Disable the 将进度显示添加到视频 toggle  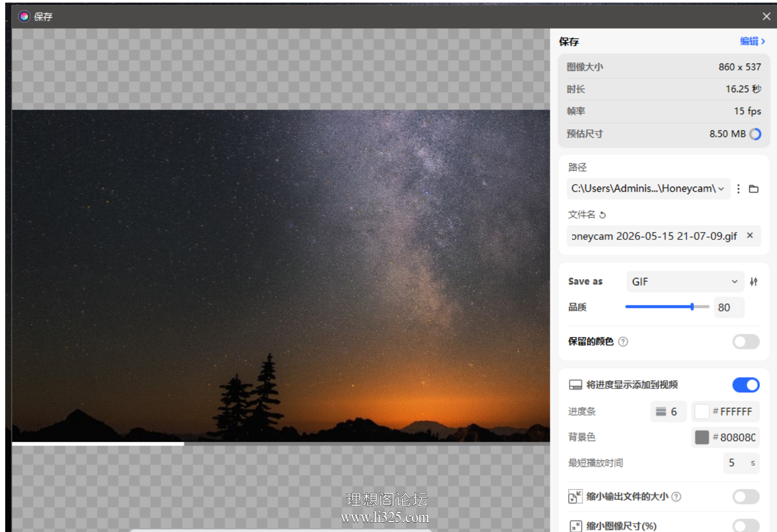746,385
